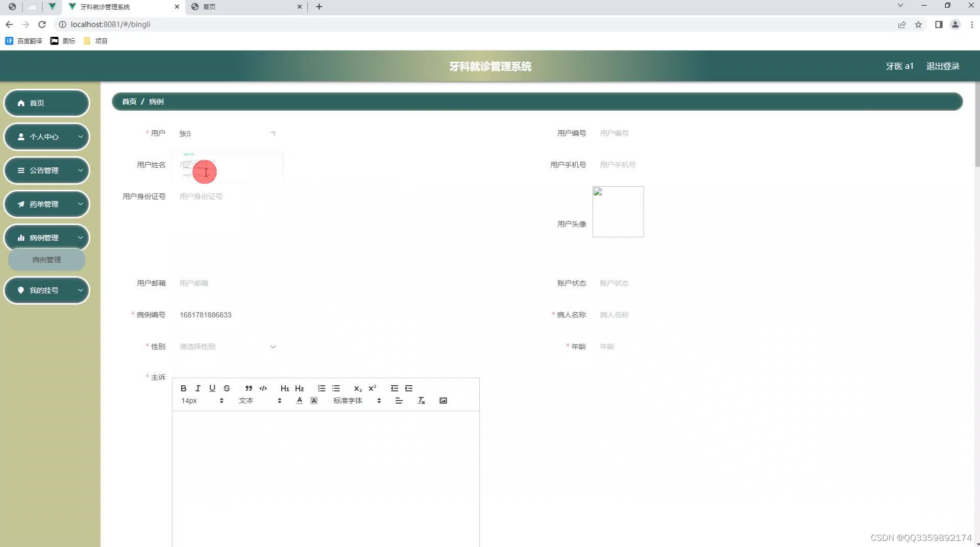Open text background color picker
This screenshot has width=980, height=547.
pos(314,401)
